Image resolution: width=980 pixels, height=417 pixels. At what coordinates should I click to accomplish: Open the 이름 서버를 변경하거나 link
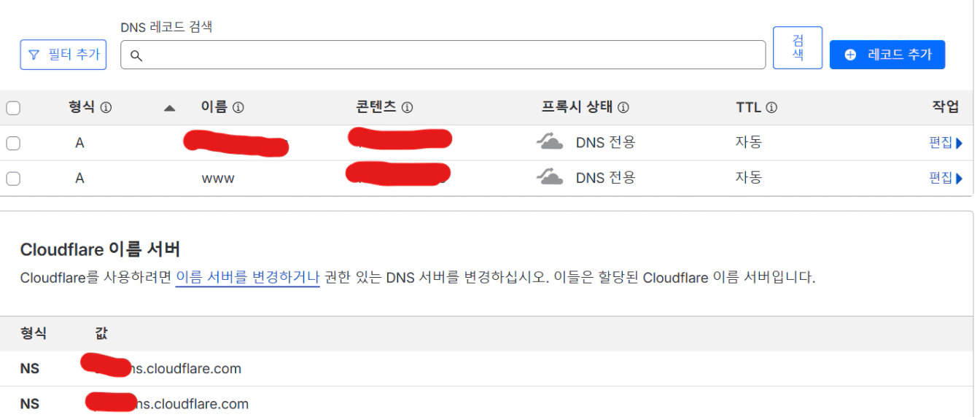(x=247, y=278)
